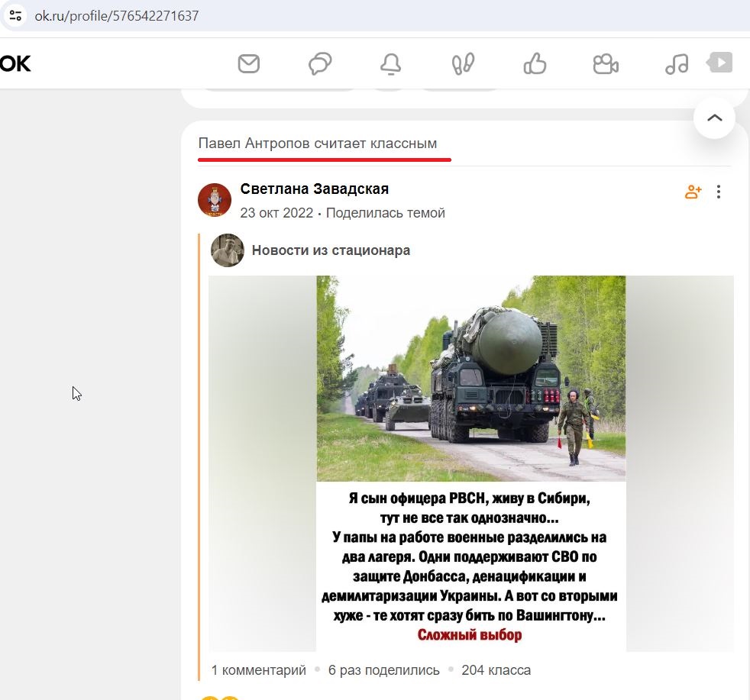Open the messages envelope icon
Image resolution: width=750 pixels, height=700 pixels.
click(249, 63)
